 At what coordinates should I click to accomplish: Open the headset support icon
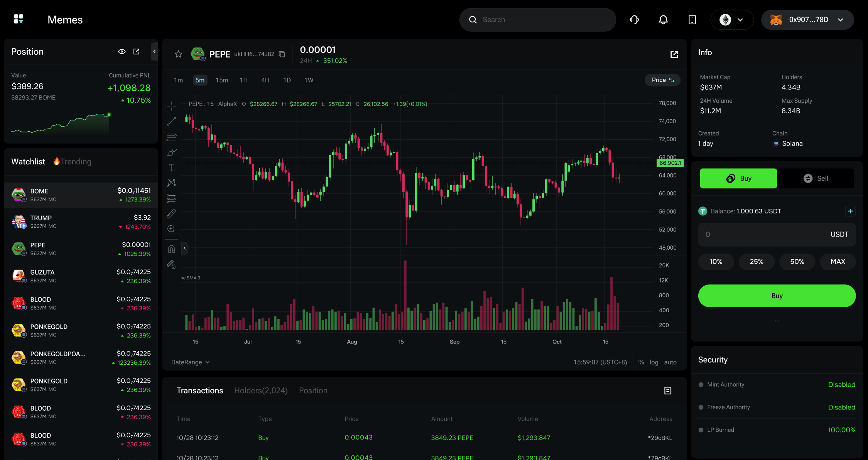click(634, 20)
